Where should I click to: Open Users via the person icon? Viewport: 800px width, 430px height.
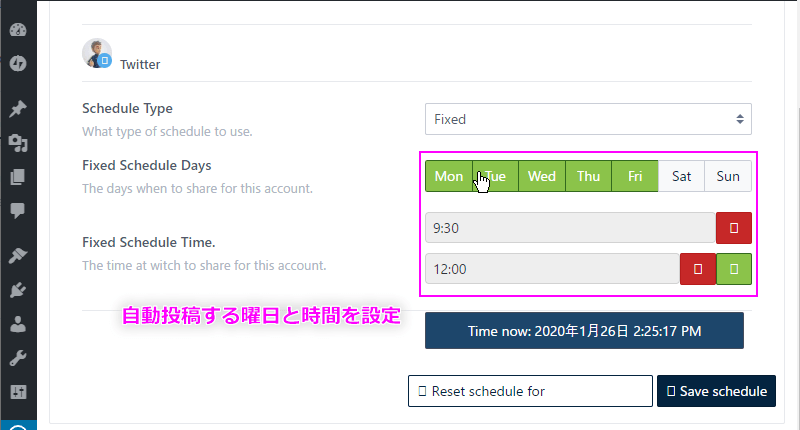(18, 324)
